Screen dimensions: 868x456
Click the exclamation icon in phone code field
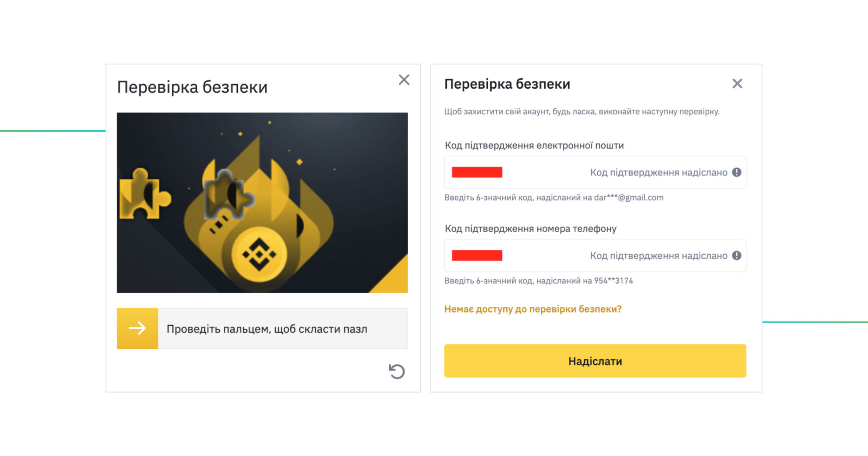tap(737, 256)
